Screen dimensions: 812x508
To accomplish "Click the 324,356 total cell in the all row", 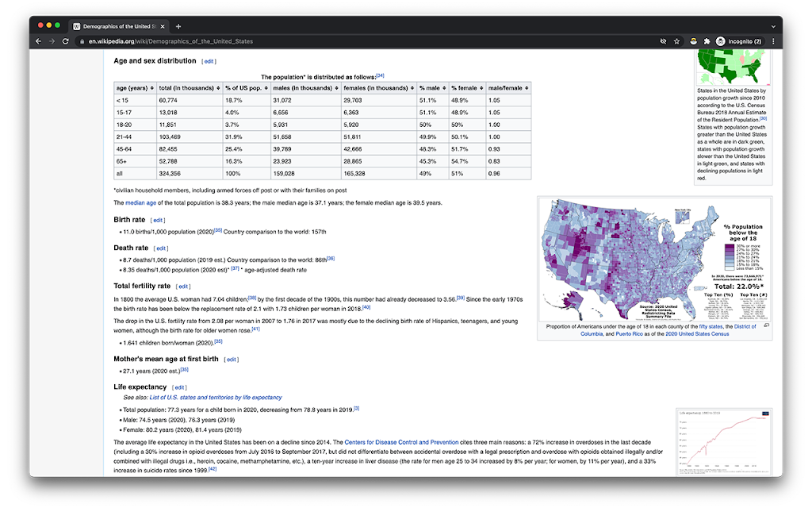I will (190, 174).
